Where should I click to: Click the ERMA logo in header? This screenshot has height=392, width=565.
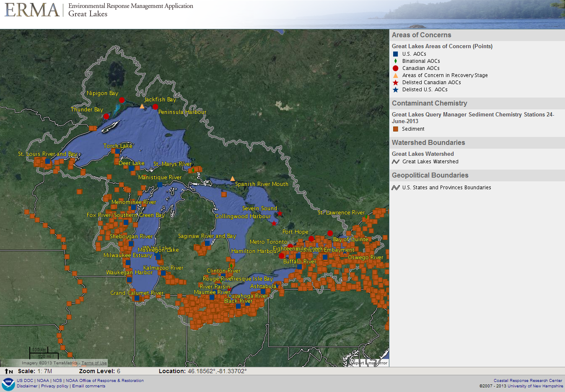(x=32, y=10)
